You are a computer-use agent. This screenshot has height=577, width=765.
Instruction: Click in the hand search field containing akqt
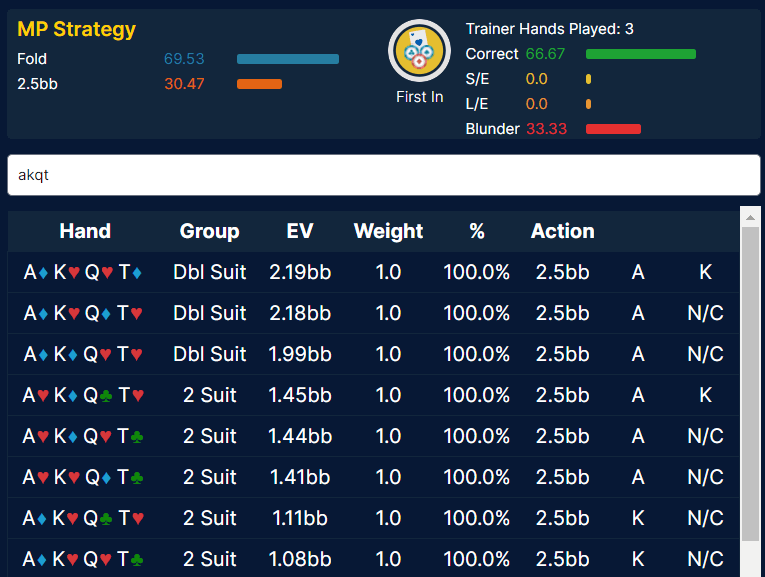383,175
